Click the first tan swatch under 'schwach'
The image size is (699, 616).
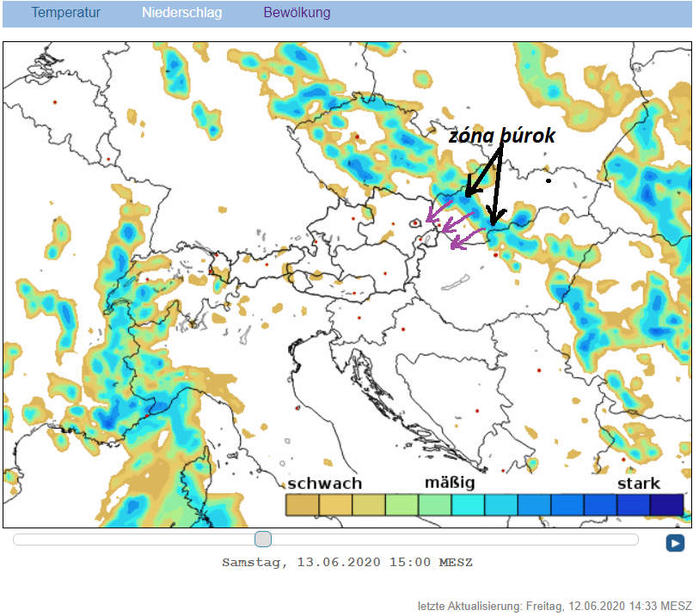coord(303,504)
